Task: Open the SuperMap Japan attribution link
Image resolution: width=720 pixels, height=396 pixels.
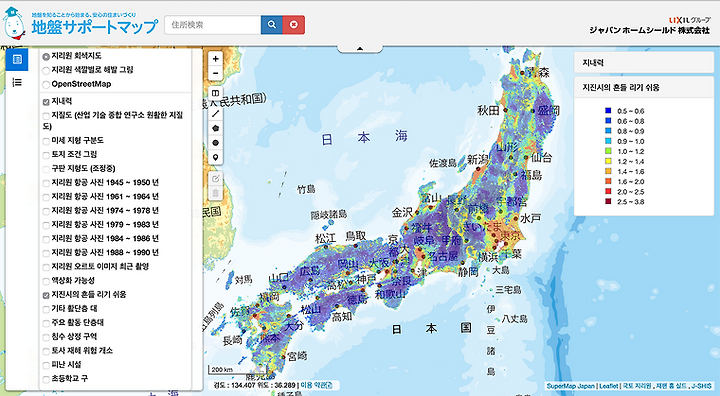Action: tap(571, 386)
